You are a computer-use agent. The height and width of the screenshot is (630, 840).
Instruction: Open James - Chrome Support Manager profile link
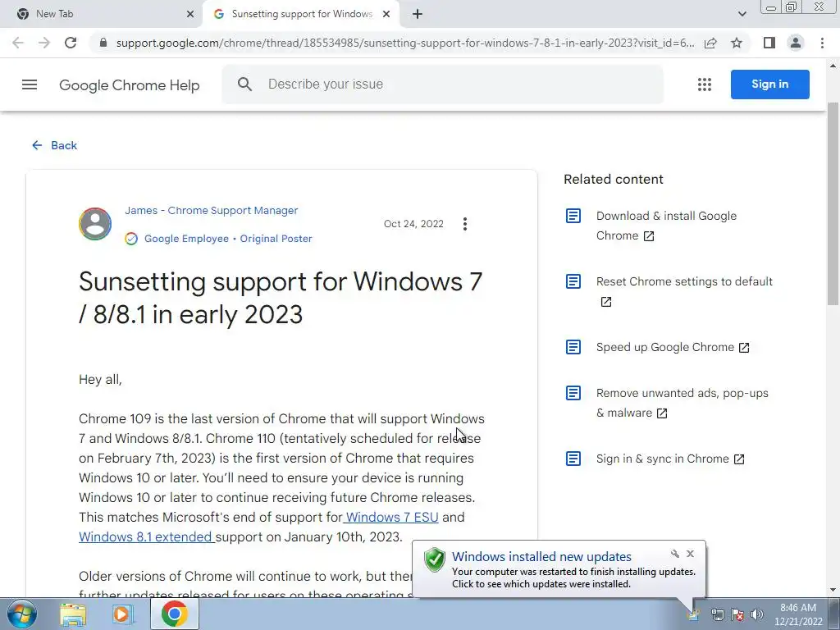pyautogui.click(x=211, y=211)
